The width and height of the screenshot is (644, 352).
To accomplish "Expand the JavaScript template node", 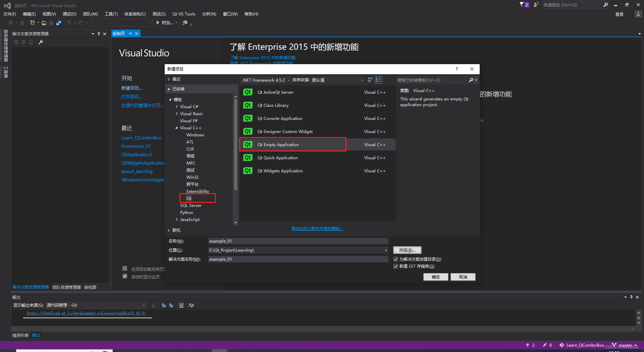I will 177,219.
